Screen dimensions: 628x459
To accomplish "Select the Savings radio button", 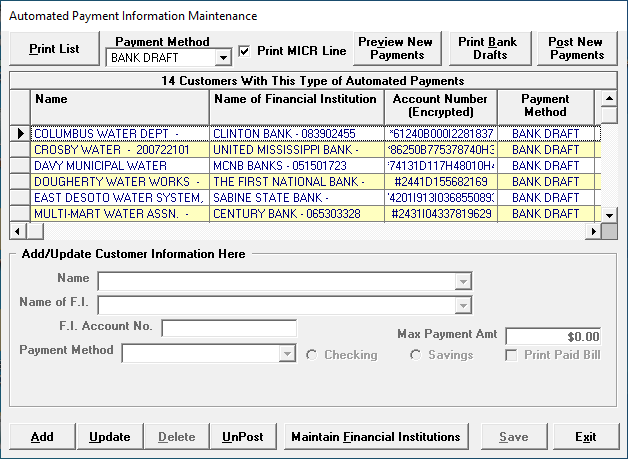I will (x=416, y=355).
